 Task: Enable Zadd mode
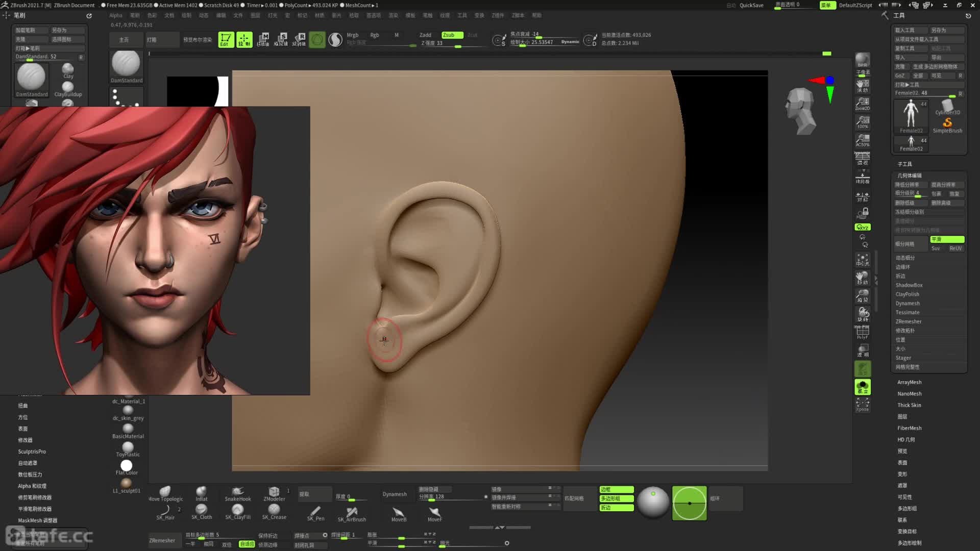[x=425, y=35]
